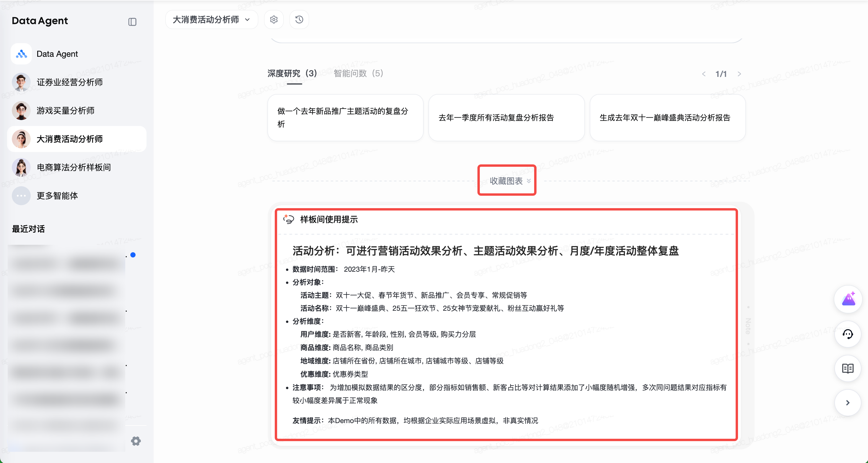This screenshot has width=868, height=463.
Task: Collapse the left sidebar panel
Action: point(132,22)
